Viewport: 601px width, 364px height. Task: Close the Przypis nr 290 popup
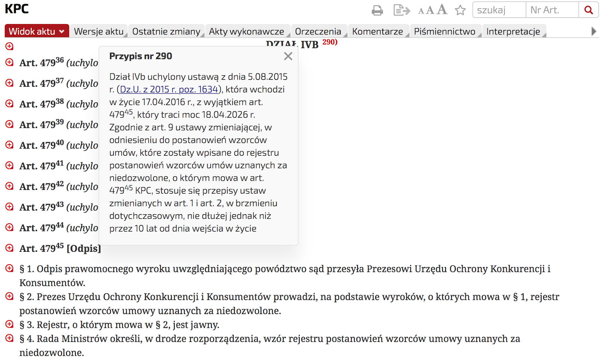point(288,56)
